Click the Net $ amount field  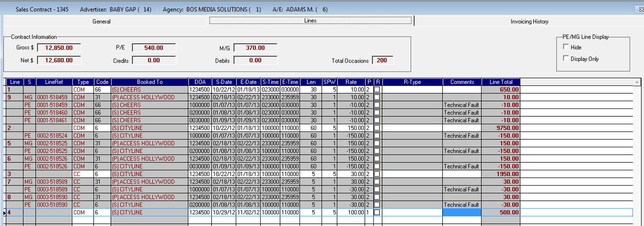coord(59,61)
